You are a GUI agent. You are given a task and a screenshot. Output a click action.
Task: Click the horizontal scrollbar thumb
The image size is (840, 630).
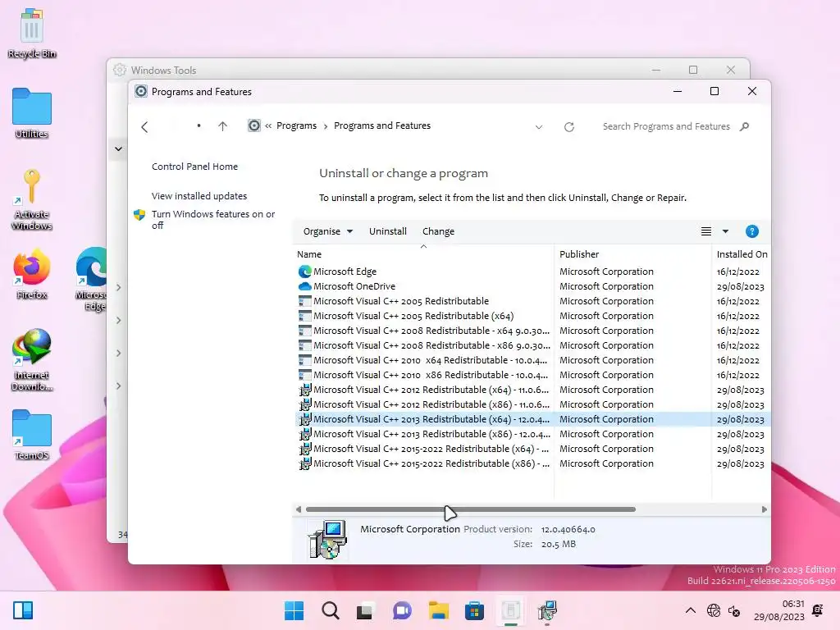(470, 509)
